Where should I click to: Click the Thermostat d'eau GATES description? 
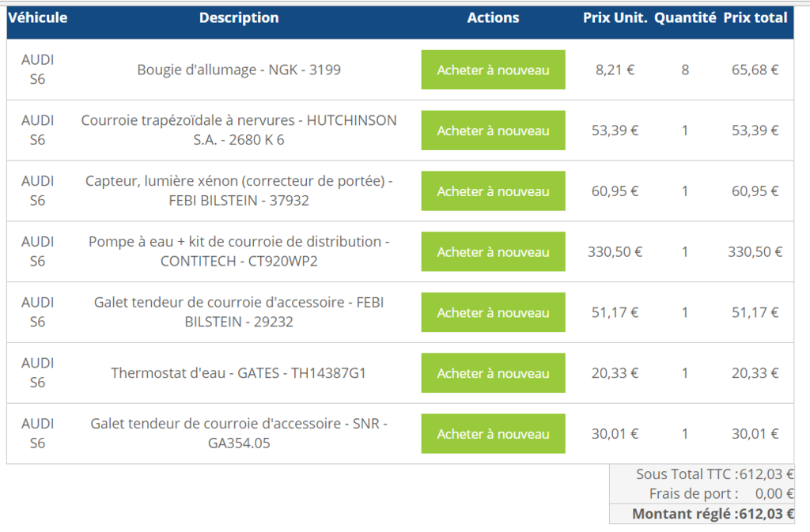239,373
